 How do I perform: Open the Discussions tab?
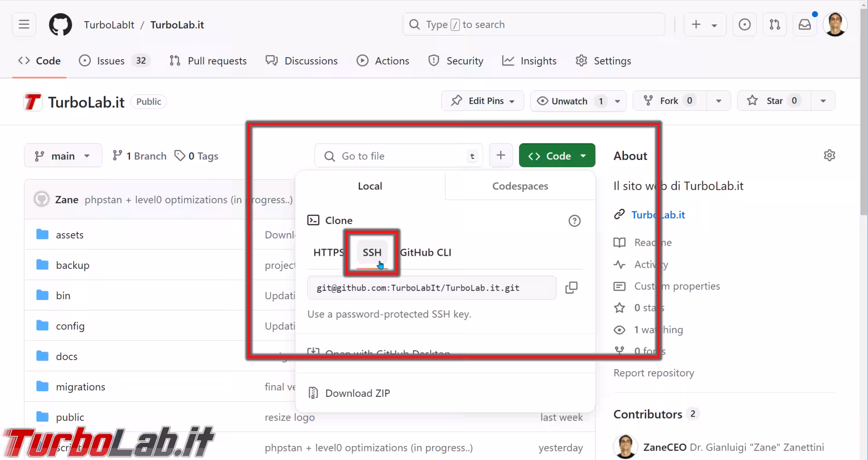[302, 61]
